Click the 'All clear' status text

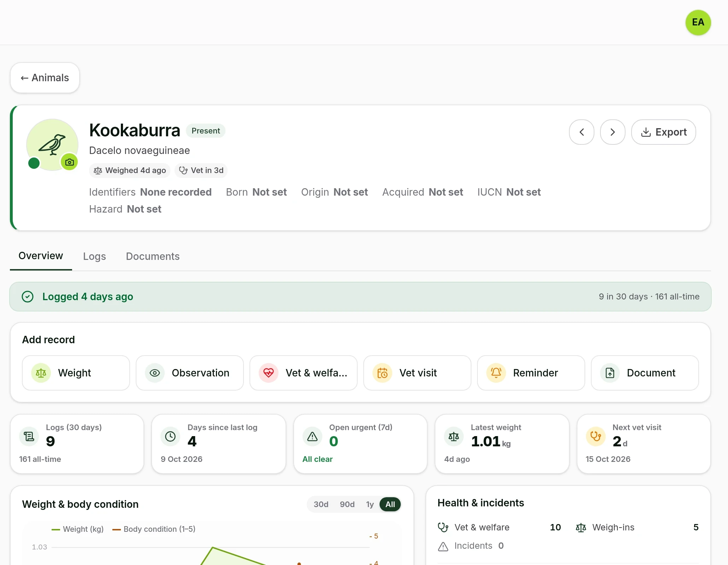coord(317,459)
